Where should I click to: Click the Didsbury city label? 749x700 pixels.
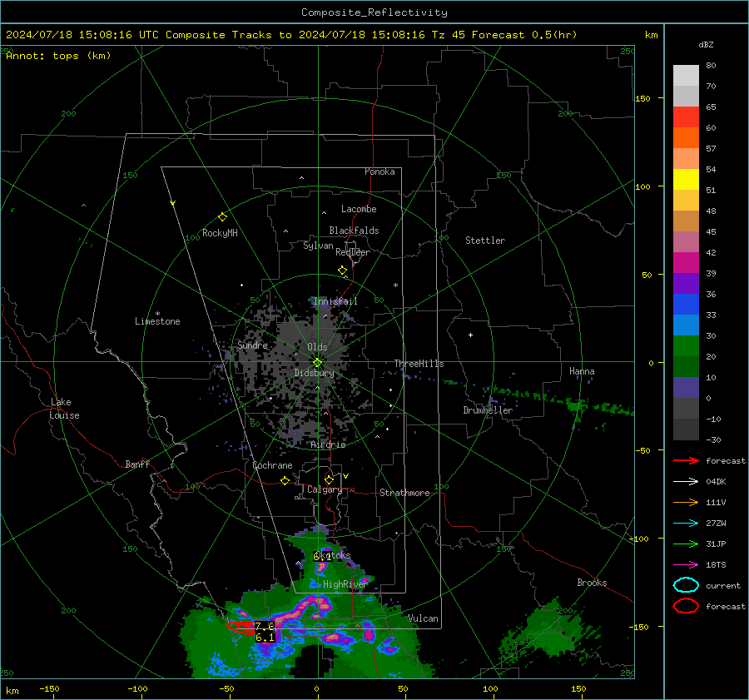click(x=314, y=373)
